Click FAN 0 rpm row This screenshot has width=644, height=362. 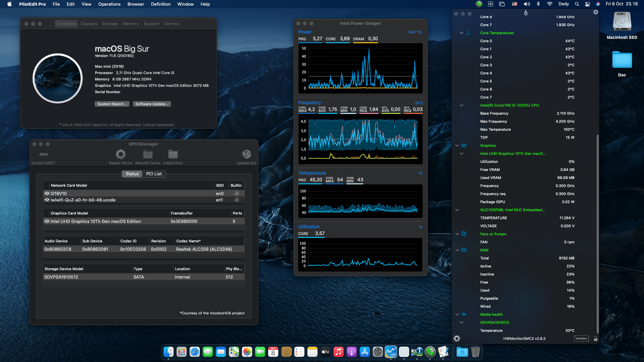527,242
